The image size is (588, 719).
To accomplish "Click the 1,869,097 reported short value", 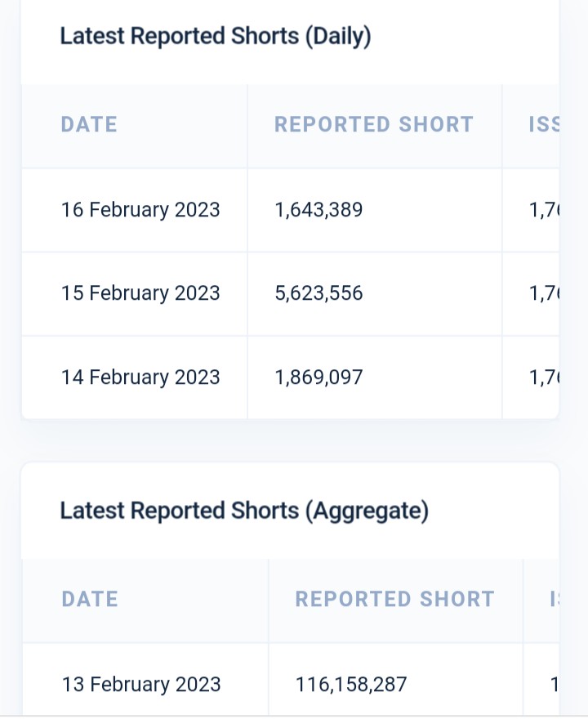I will [x=318, y=377].
